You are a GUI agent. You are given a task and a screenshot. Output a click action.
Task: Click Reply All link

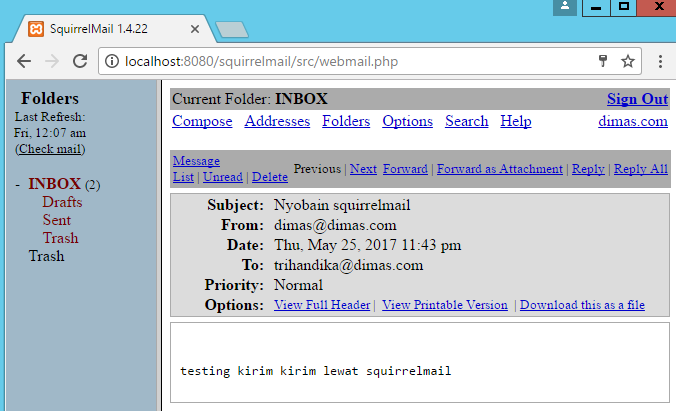(x=641, y=169)
